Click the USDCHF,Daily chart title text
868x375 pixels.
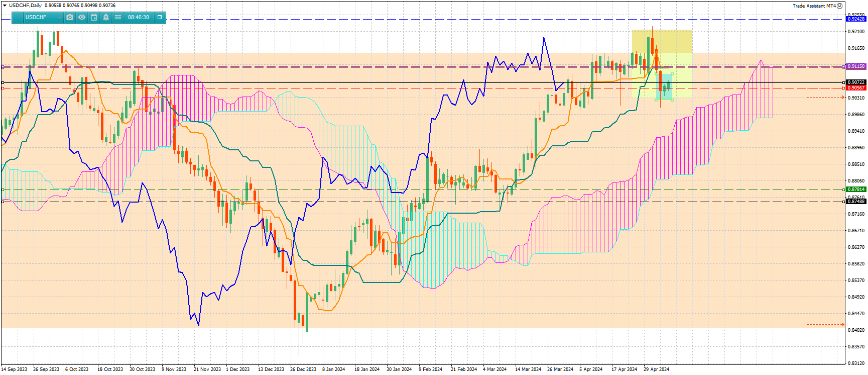click(26, 6)
